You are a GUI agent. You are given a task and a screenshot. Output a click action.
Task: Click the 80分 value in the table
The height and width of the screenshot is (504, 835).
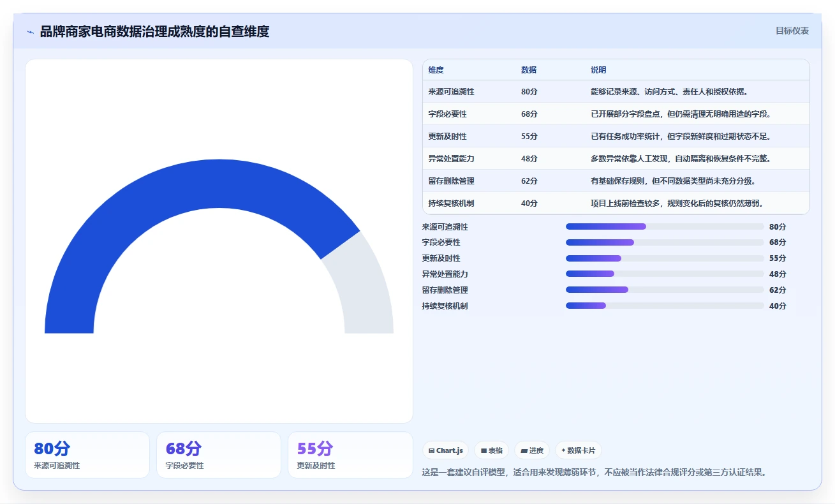[x=529, y=92]
